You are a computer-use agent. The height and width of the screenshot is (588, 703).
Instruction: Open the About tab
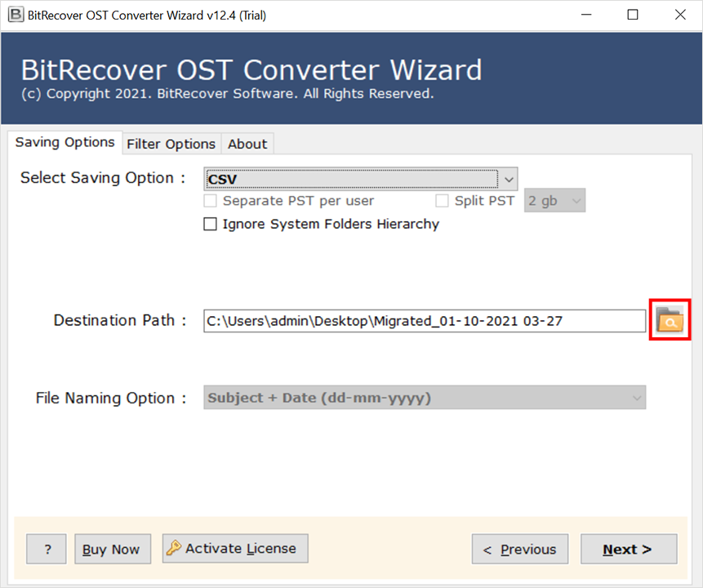[x=247, y=144]
